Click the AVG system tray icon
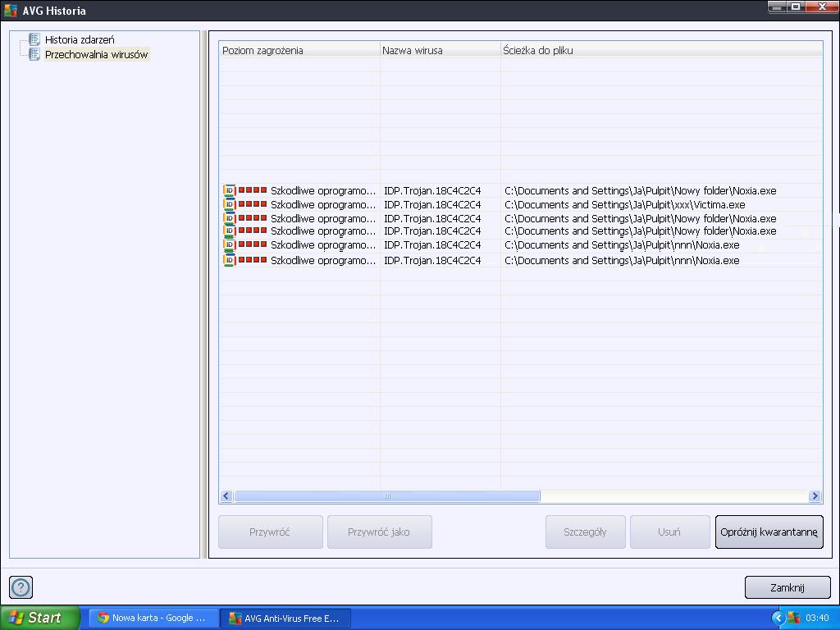840x630 pixels. tap(794, 618)
